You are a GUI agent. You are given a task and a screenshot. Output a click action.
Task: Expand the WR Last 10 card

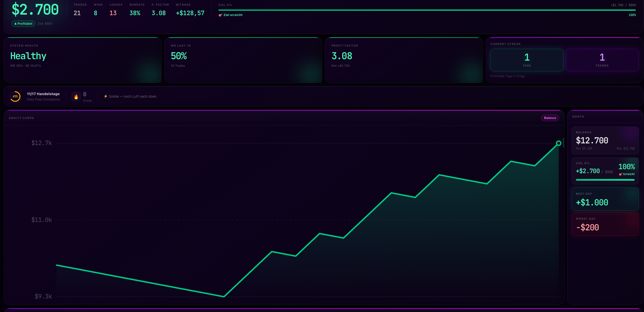point(243,60)
